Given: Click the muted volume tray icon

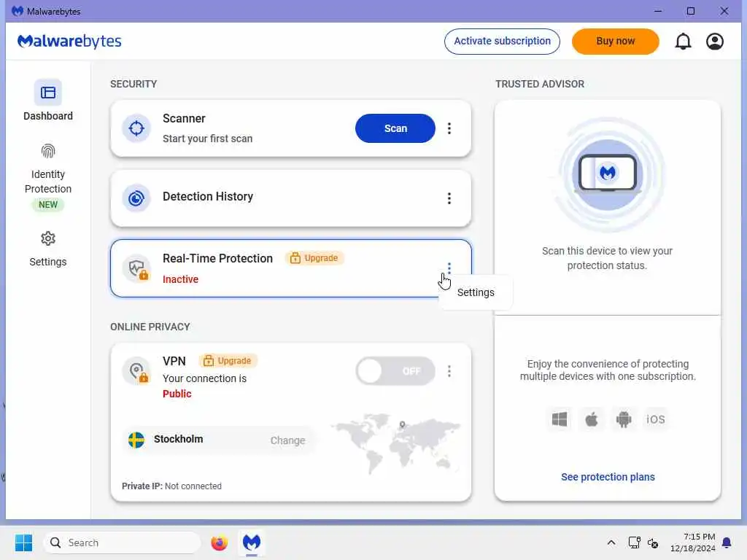Looking at the screenshot, I should coord(653,542).
